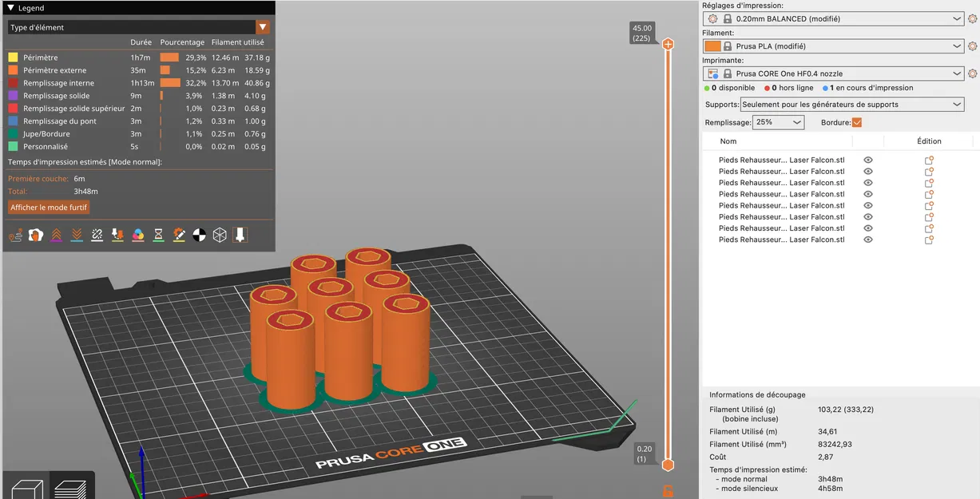Toggle shells wireframe cube icon

[220, 235]
